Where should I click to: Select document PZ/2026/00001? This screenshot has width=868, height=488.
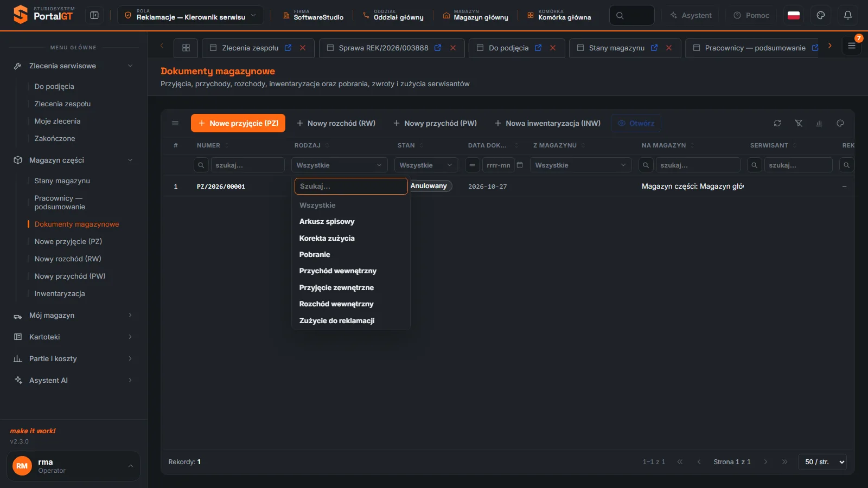221,187
